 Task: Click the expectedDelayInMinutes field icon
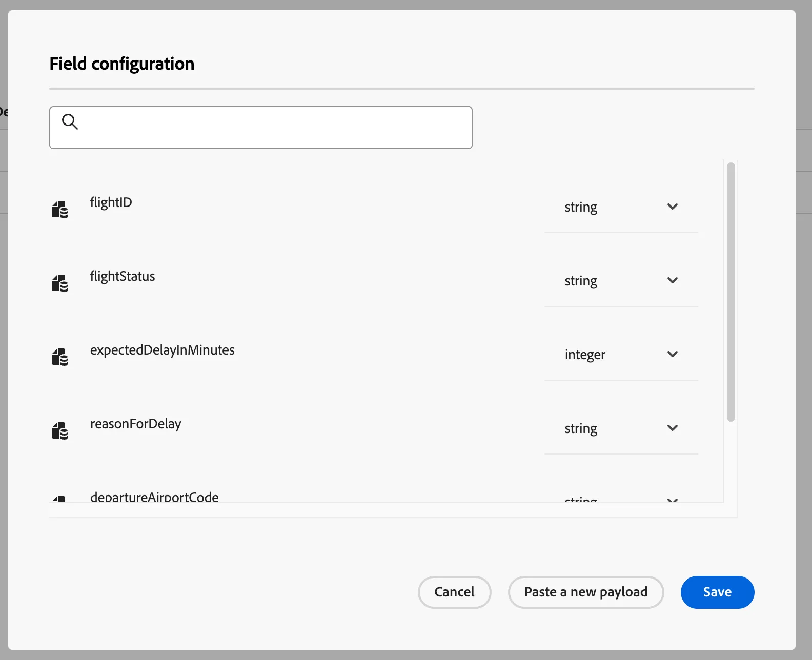pos(60,357)
